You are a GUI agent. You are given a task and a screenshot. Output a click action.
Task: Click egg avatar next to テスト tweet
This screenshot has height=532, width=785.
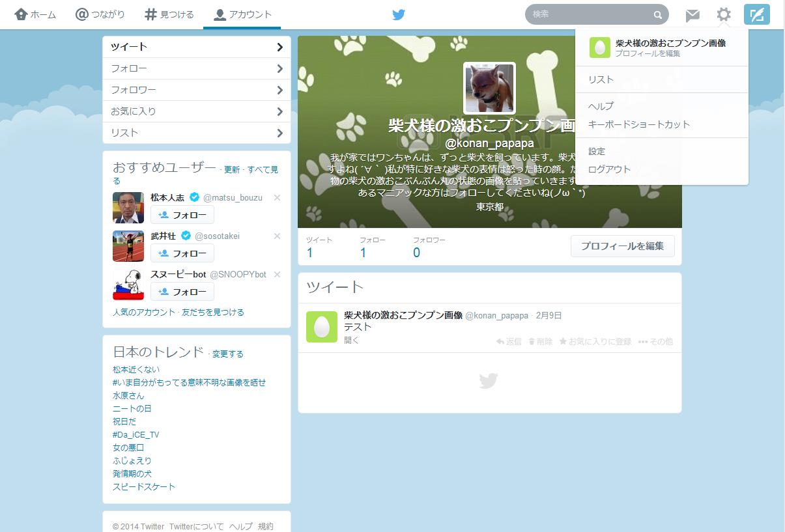tap(322, 327)
